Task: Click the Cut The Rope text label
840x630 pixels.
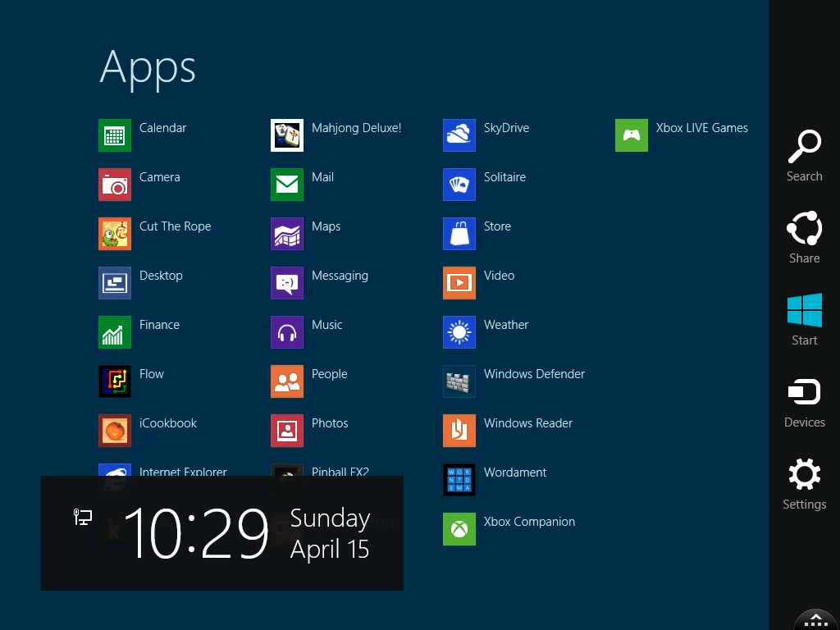Action: pos(176,226)
